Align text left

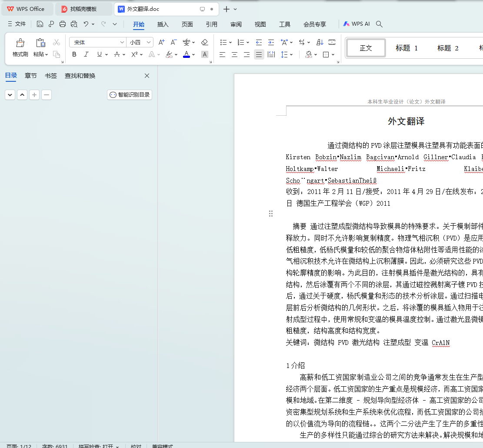click(x=222, y=54)
